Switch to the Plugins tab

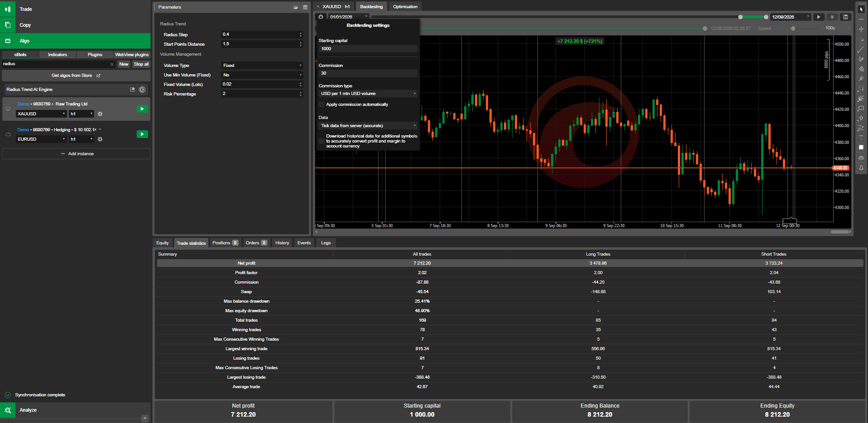coord(95,55)
